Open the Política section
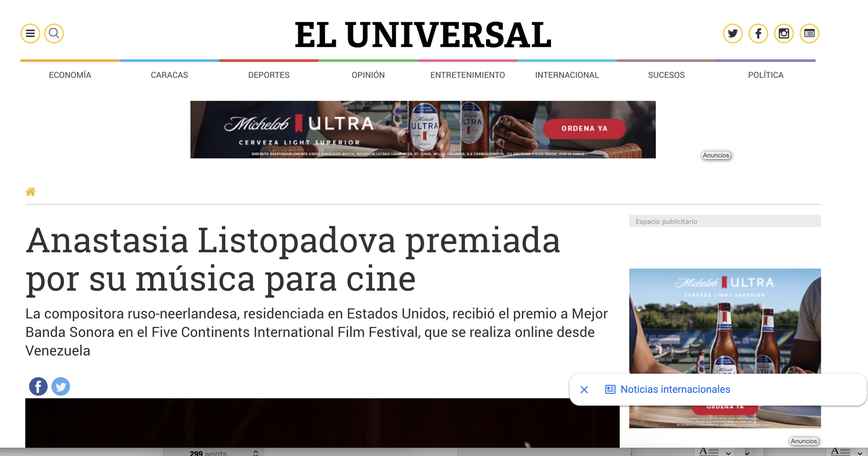The image size is (868, 456). pos(766,75)
